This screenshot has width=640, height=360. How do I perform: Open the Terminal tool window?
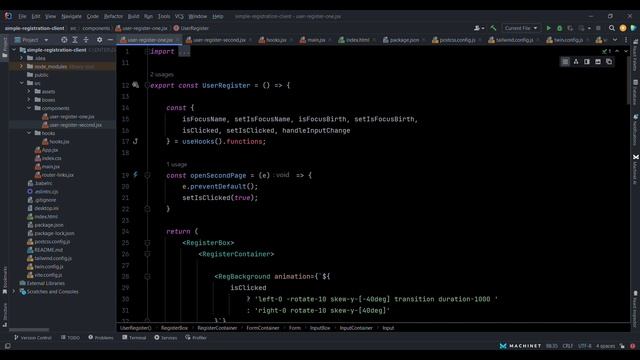pyautogui.click(x=134, y=338)
